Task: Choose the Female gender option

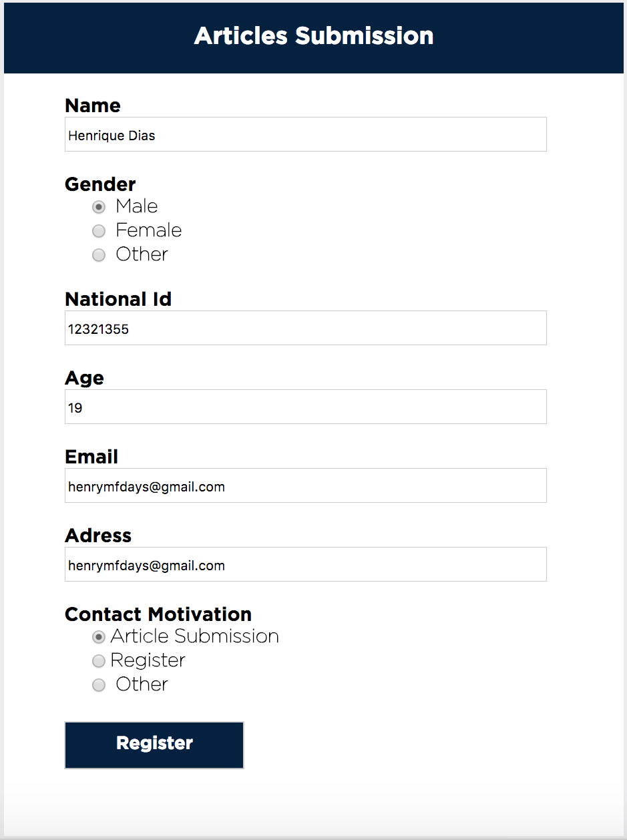Action: (x=99, y=231)
